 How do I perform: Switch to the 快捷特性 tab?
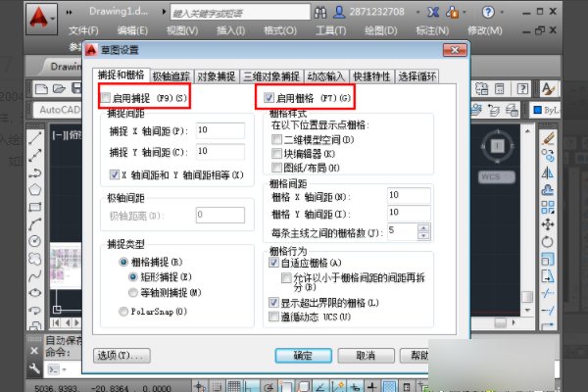[372, 76]
